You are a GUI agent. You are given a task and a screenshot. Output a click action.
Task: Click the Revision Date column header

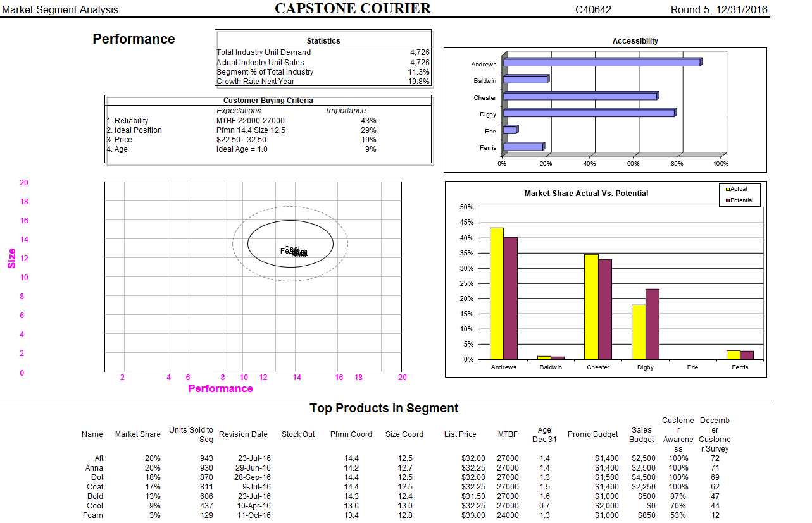pos(243,434)
